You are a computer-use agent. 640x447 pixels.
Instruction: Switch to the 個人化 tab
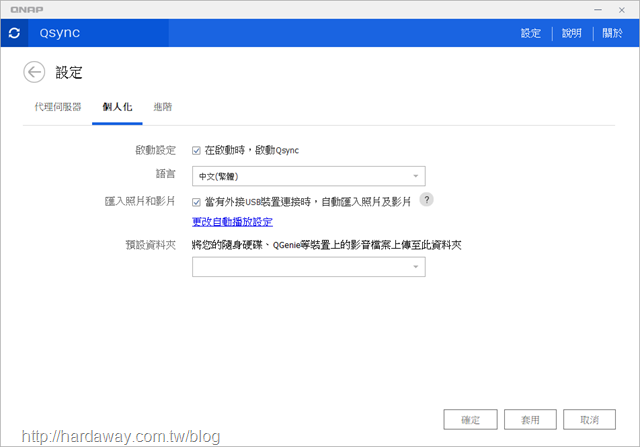coord(117,107)
